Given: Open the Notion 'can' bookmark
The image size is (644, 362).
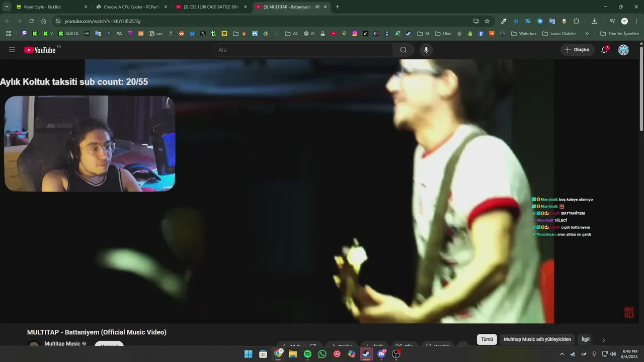Looking at the screenshot, I should [156, 34].
